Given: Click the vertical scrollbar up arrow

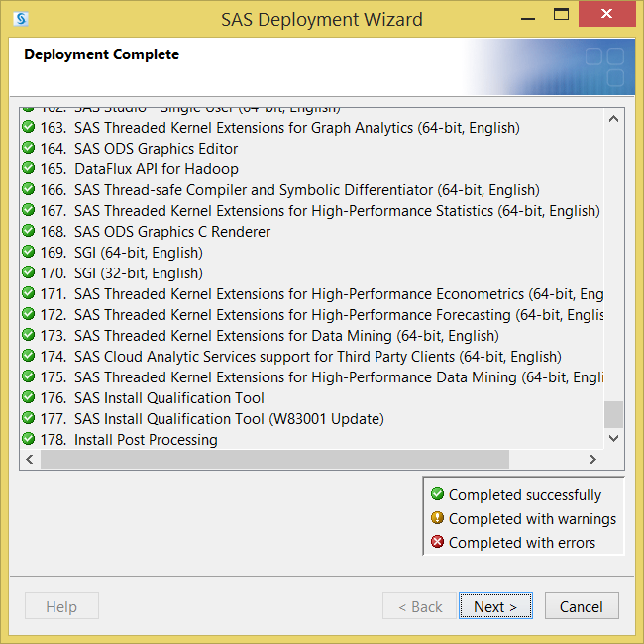Looking at the screenshot, I should [614, 119].
